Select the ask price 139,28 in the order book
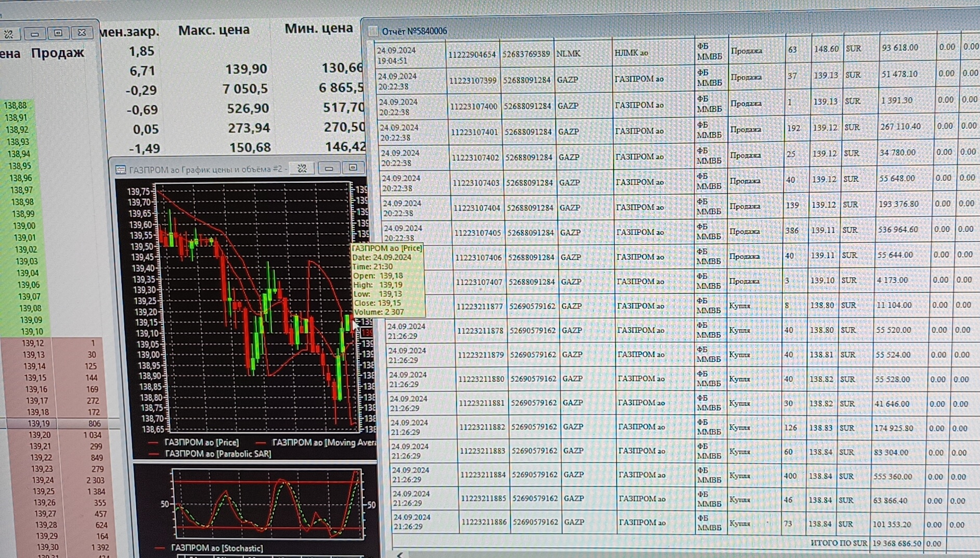 (x=46, y=525)
